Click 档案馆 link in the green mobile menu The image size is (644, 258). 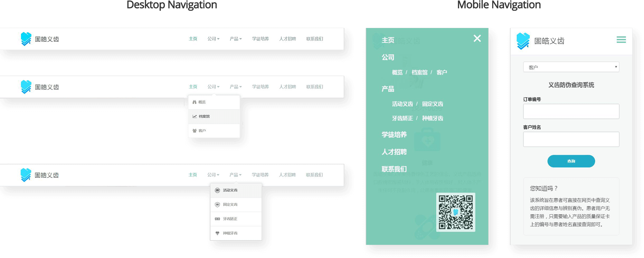pos(419,72)
